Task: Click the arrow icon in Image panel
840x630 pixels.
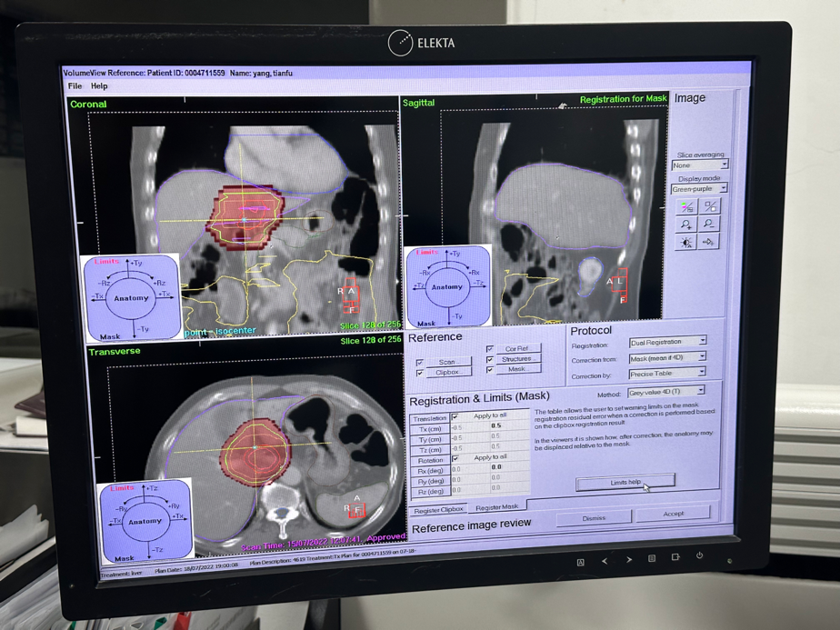Action: pyautogui.click(x=710, y=242)
